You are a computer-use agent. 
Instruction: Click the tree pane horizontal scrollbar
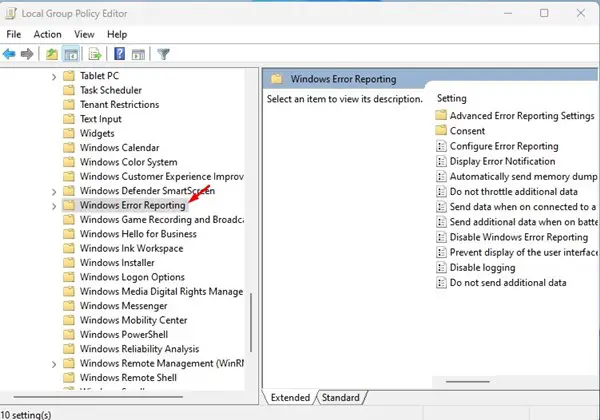click(x=98, y=397)
